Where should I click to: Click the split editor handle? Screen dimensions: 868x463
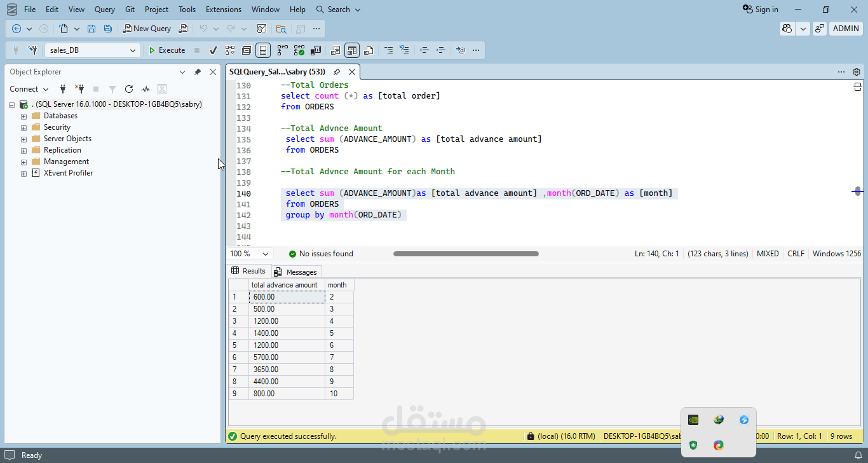pyautogui.click(x=857, y=86)
